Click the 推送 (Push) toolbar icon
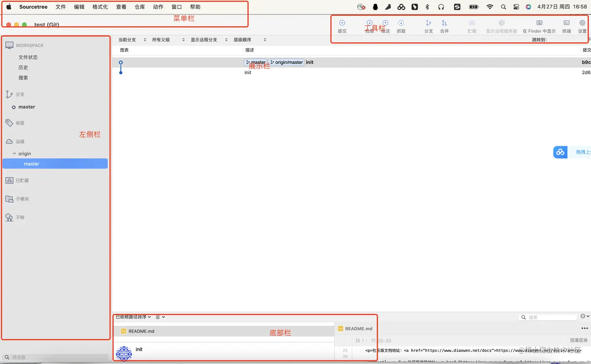This screenshot has width=591, height=364. 385,23
